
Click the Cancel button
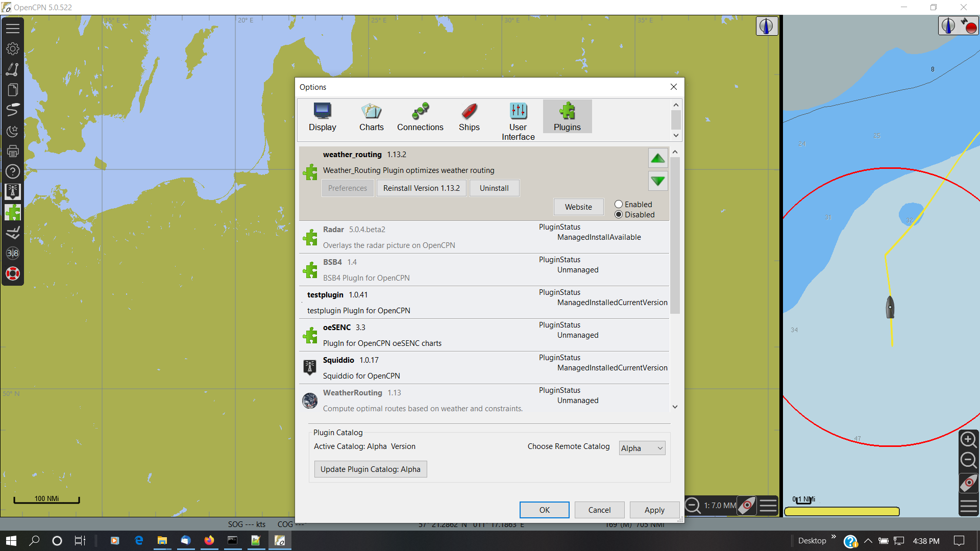(x=599, y=510)
